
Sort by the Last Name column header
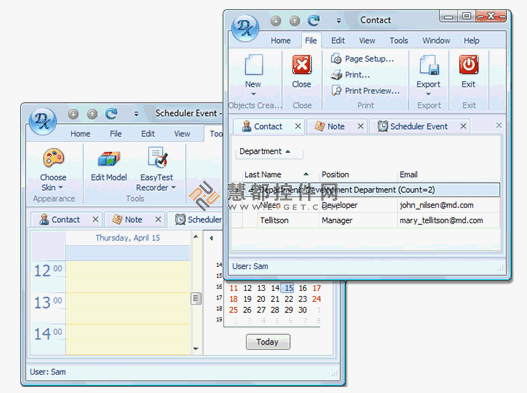[280, 174]
